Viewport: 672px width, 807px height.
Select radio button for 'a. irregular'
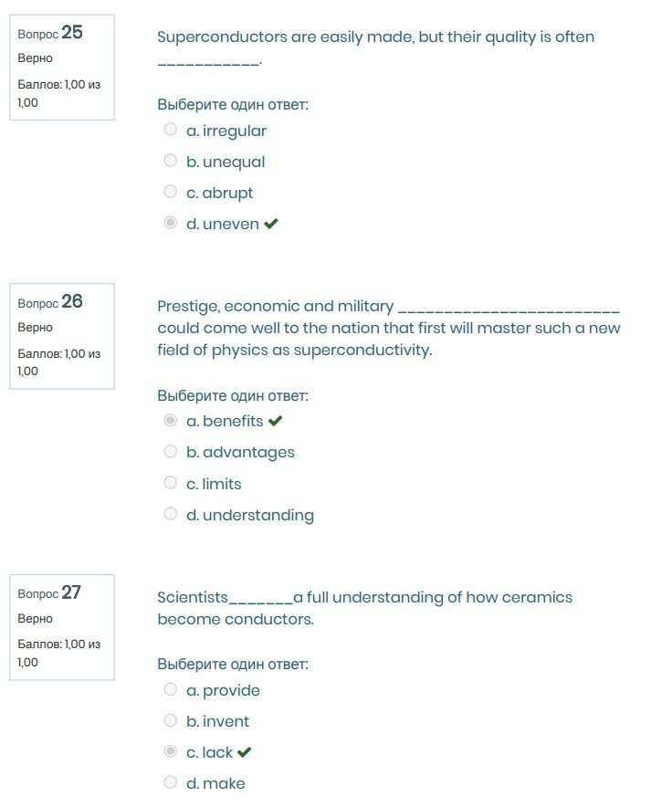click(170, 130)
